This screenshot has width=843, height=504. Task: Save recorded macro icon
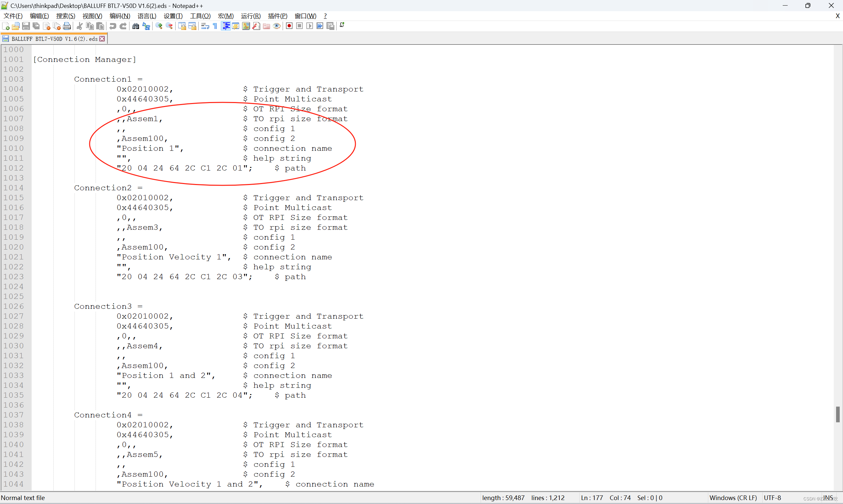coord(330,26)
